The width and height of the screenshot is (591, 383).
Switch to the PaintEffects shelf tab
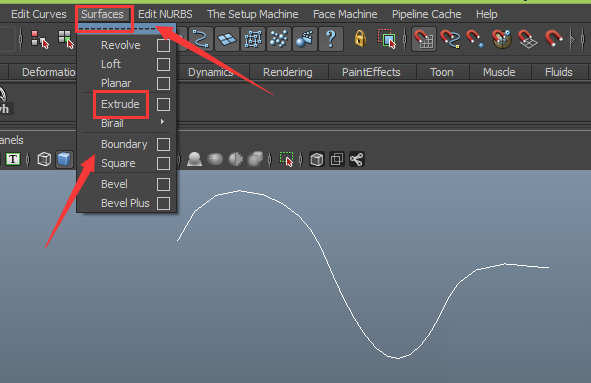click(371, 72)
